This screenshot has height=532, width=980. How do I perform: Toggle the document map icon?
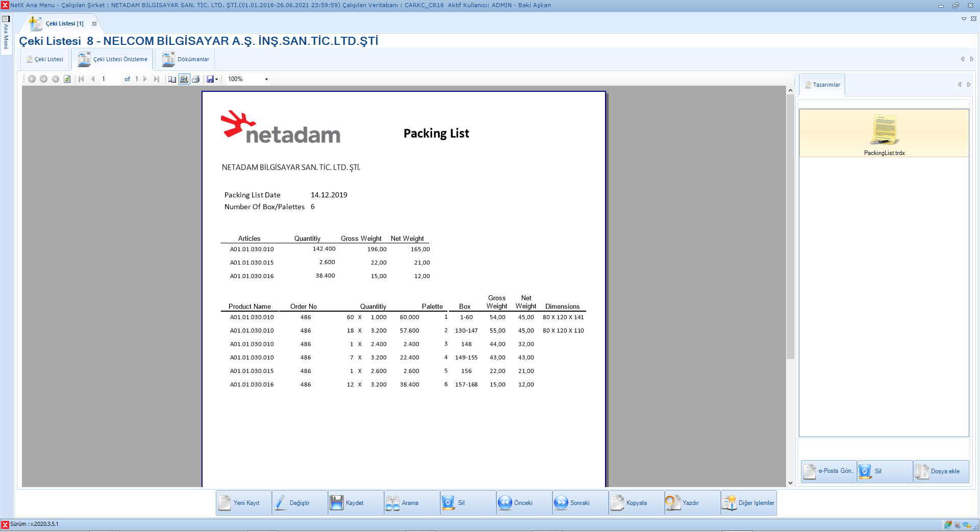pyautogui.click(x=172, y=79)
